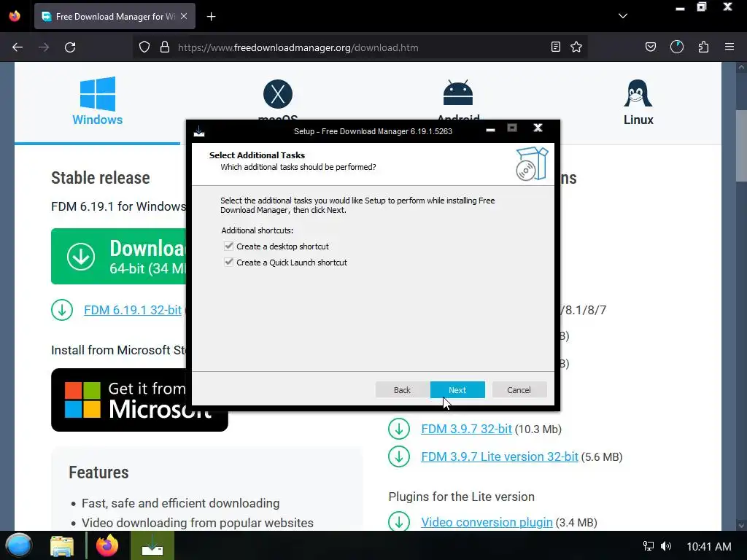
Task: Click the Firefox logo in the title bar
Action: click(x=15, y=16)
